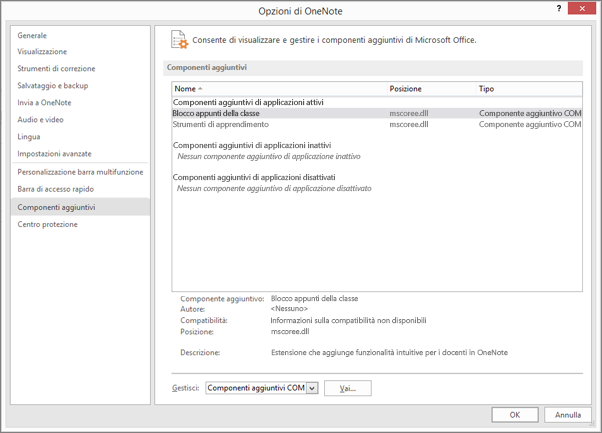Click Componenti aggiuntivi di applicazioni disattivati heading
This screenshot has width=602, height=433.
[x=254, y=177]
